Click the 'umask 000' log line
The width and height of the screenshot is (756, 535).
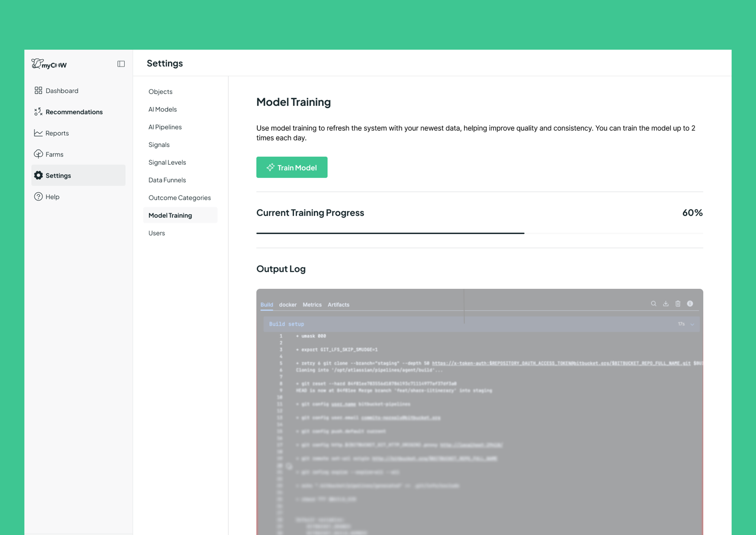(311, 336)
